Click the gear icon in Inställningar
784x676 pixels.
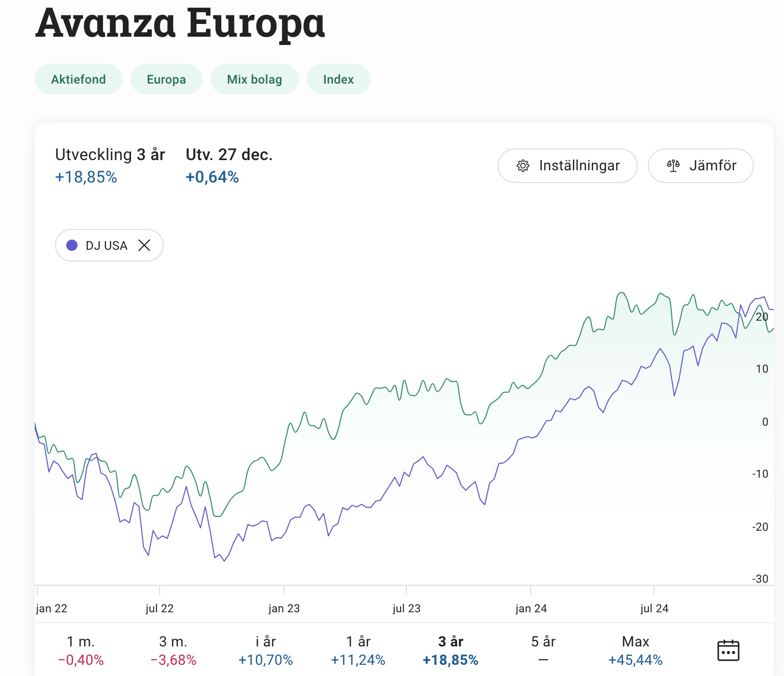(x=523, y=166)
